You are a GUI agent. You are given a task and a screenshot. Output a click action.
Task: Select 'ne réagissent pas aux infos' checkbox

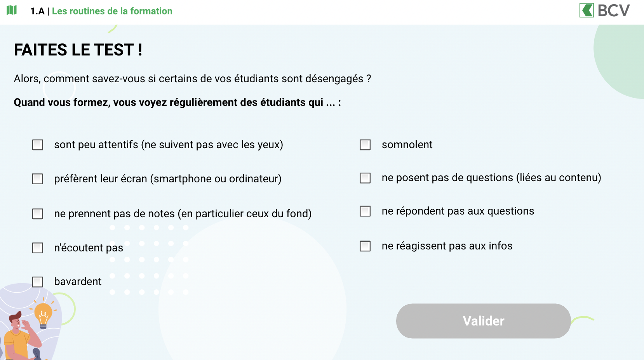coord(365,246)
